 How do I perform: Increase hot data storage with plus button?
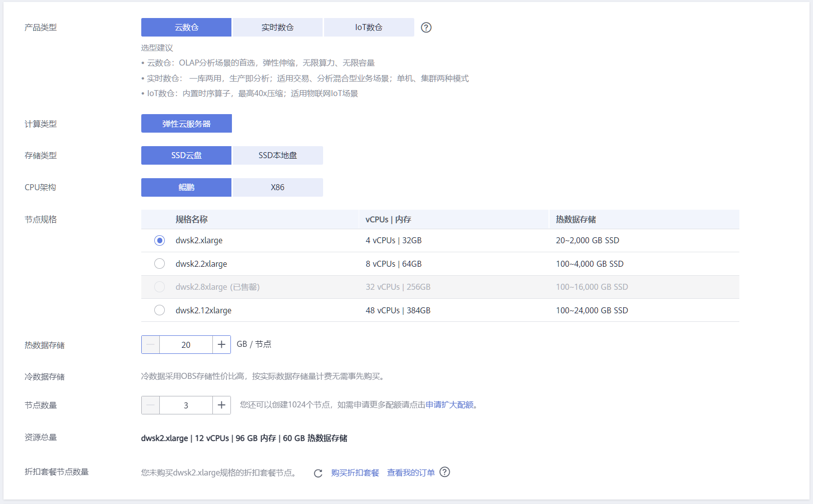point(221,344)
